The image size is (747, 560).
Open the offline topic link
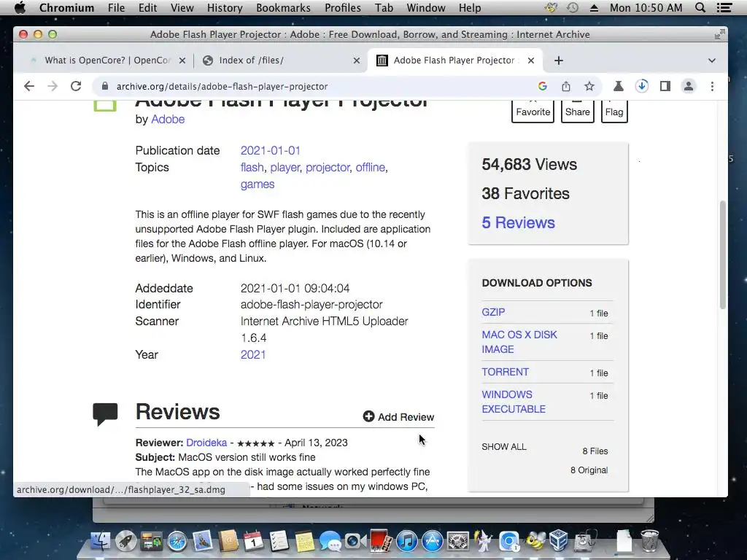370,167
